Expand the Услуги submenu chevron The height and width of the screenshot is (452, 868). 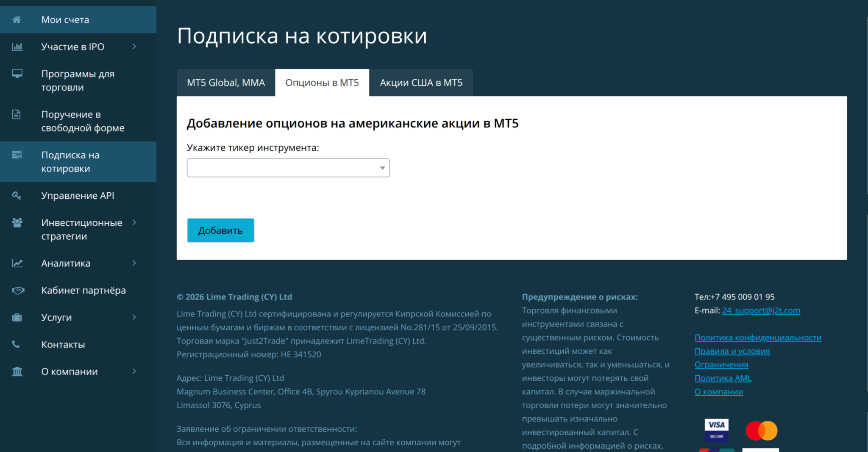(x=134, y=317)
